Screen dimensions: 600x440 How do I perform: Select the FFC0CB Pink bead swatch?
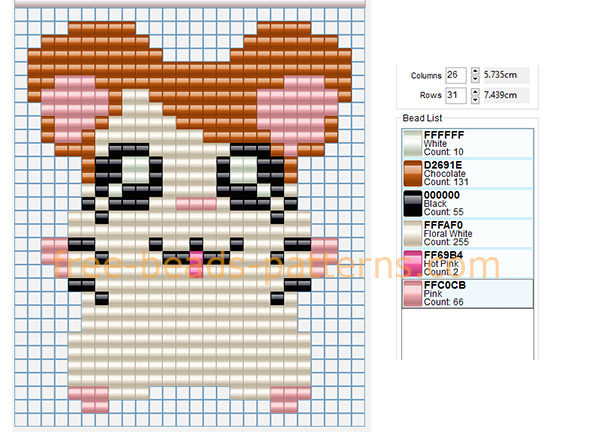pos(412,293)
